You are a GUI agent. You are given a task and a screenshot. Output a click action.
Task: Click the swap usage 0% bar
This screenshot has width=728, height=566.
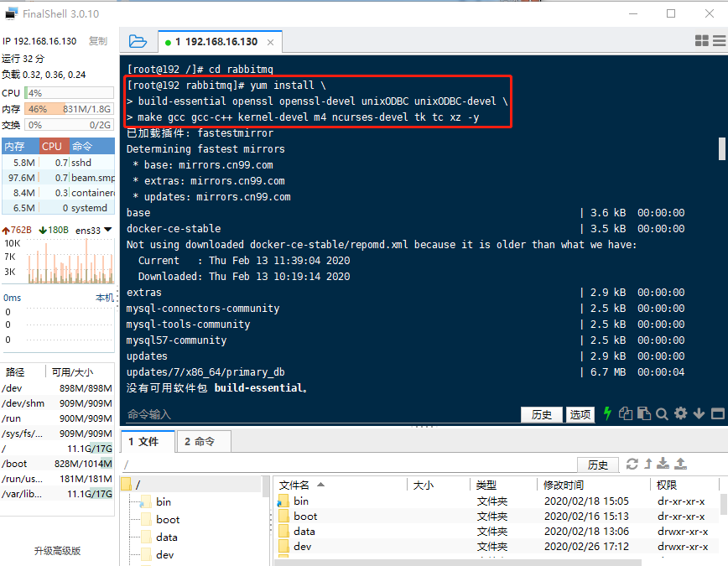click(x=69, y=125)
